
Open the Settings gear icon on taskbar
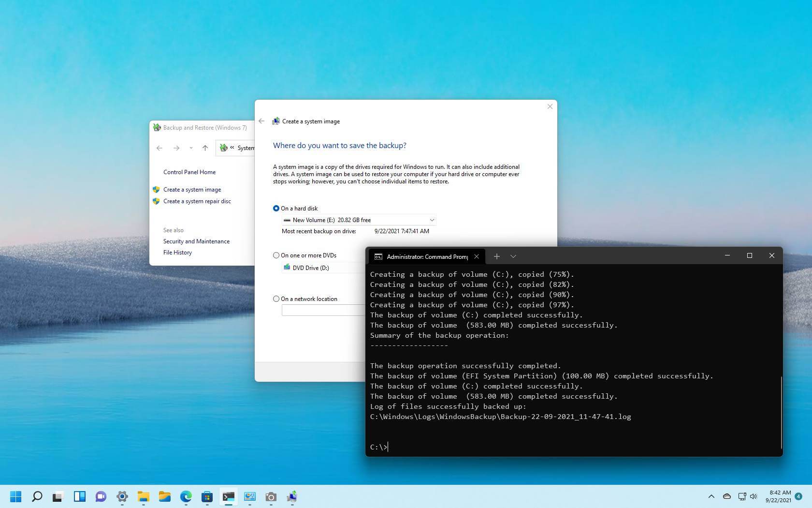[x=122, y=496]
